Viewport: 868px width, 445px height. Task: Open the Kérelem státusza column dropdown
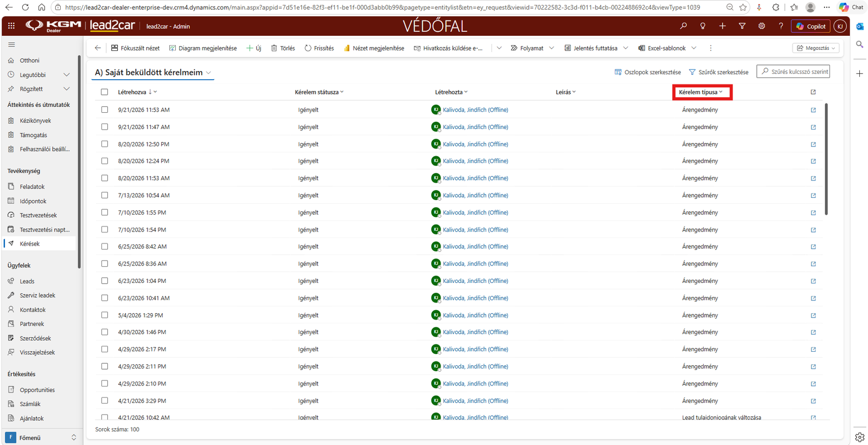(x=320, y=92)
